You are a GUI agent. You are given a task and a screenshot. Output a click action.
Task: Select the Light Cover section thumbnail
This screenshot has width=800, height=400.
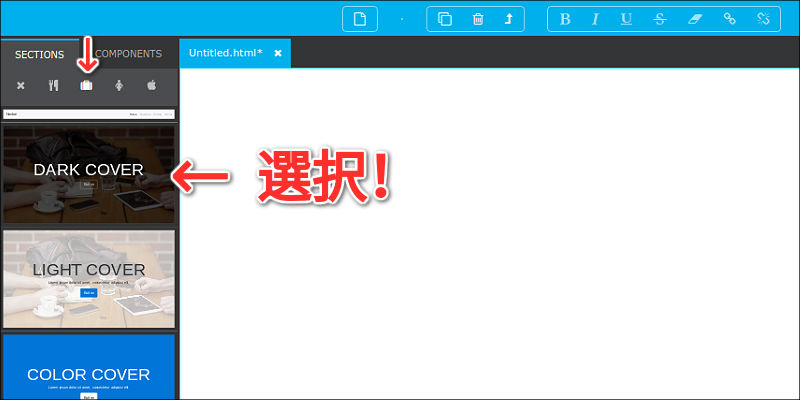point(89,279)
